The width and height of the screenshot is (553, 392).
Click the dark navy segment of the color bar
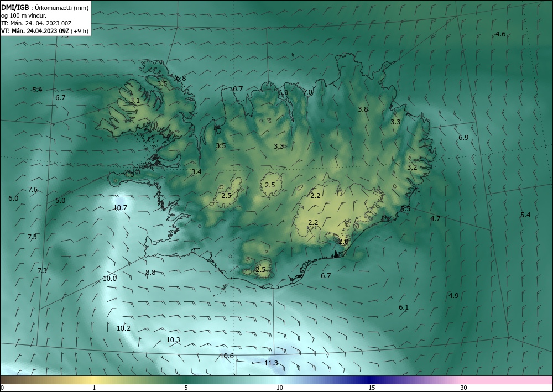(371, 380)
